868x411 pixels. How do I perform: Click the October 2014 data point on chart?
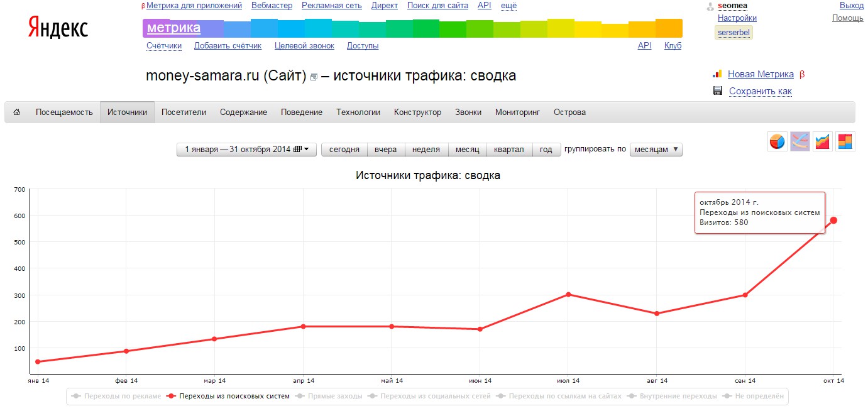point(833,220)
